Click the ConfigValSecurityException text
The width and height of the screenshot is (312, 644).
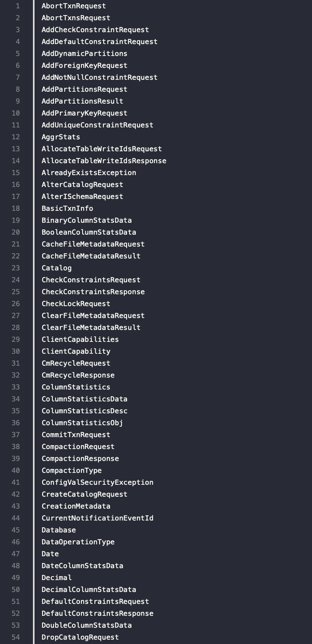97,482
